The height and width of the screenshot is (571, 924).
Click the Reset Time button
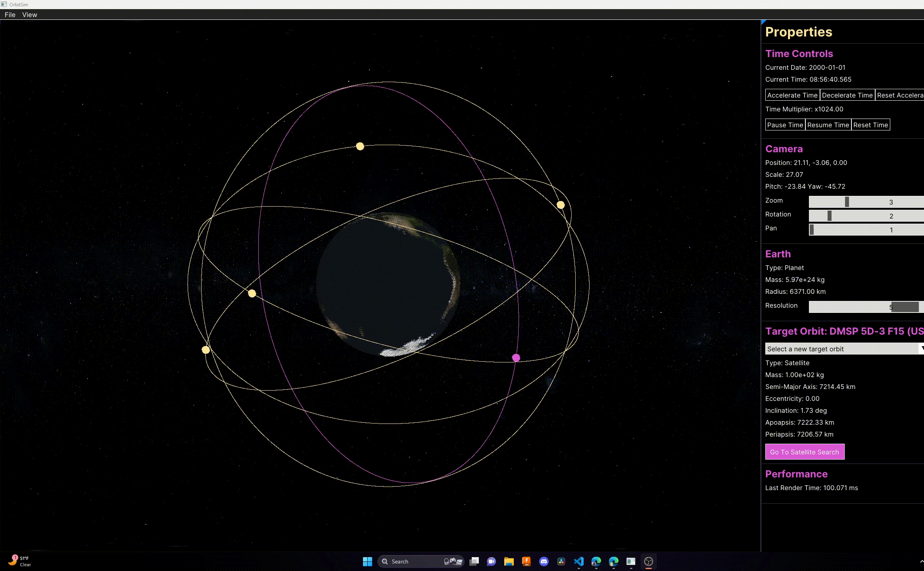(871, 125)
